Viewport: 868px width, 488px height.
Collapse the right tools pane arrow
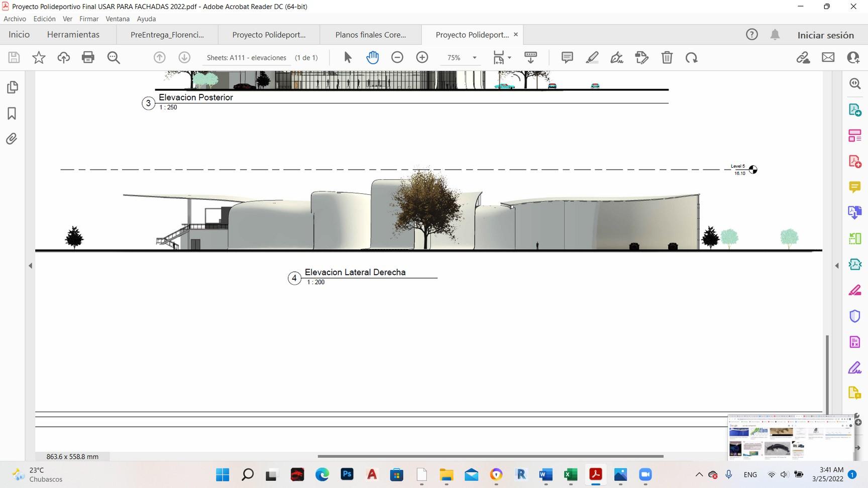[837, 266]
